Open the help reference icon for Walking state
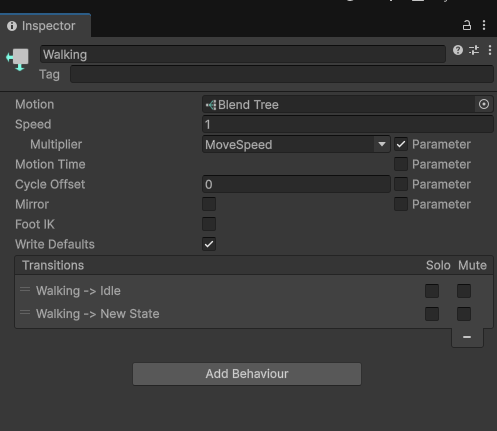 click(458, 50)
